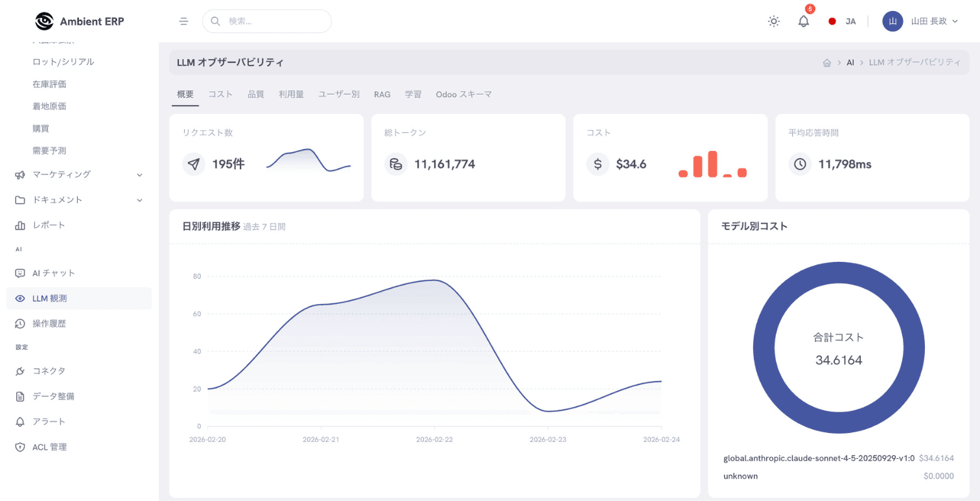Click the paper plane requests icon
Screen dimensions: 980x501
[193, 164]
